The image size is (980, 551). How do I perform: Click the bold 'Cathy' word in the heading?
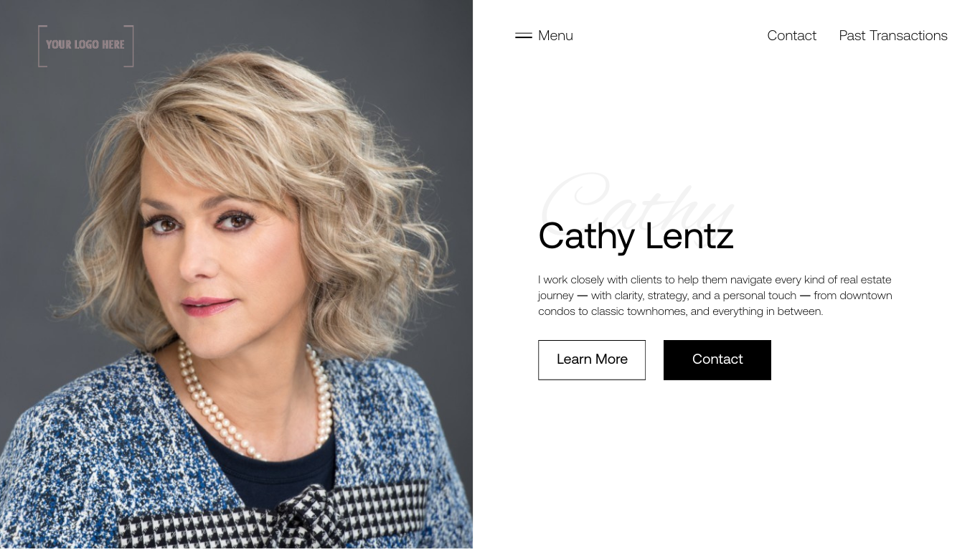586,237
